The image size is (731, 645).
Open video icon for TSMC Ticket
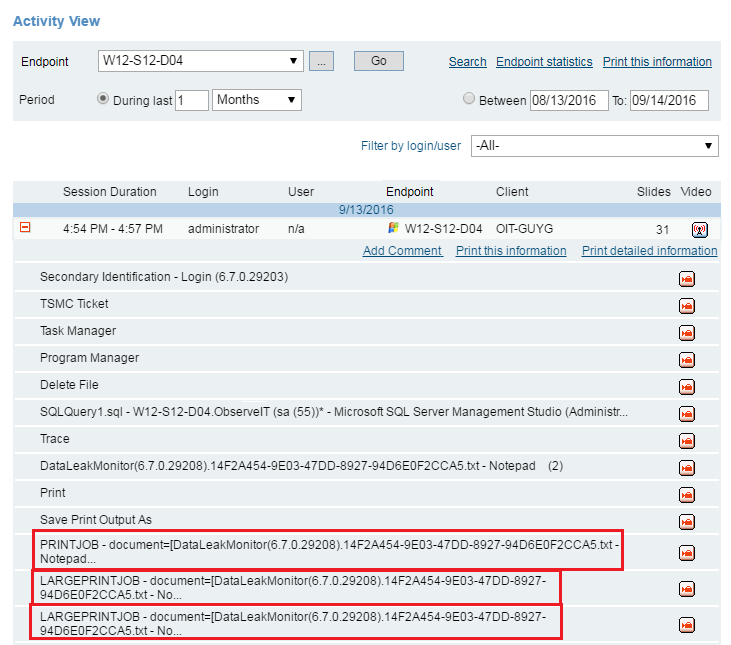687,305
